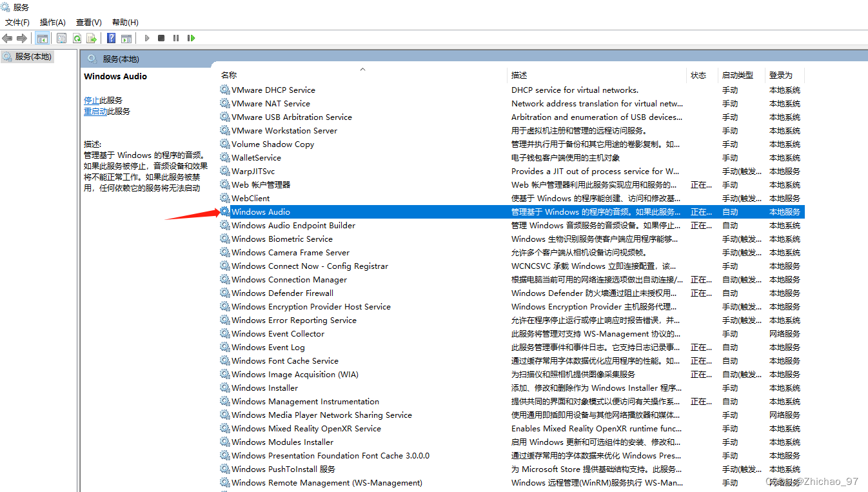Stop the service with square stop icon
This screenshot has height=492, width=868.
pyautogui.click(x=161, y=38)
